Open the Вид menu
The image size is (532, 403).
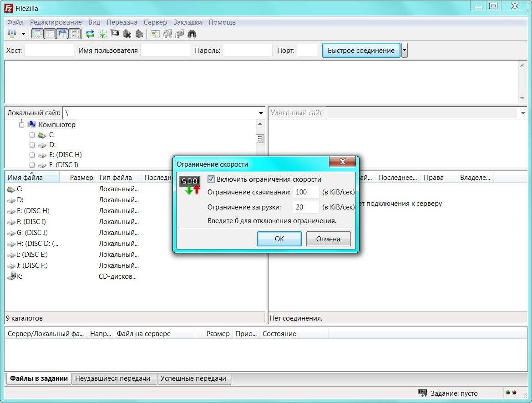(94, 22)
